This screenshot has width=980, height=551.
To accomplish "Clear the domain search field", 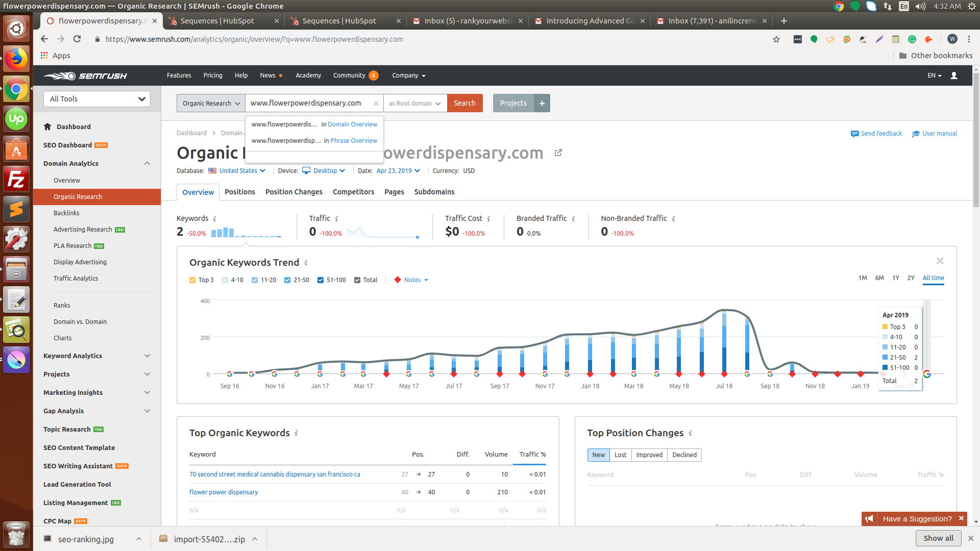I will pyautogui.click(x=376, y=103).
